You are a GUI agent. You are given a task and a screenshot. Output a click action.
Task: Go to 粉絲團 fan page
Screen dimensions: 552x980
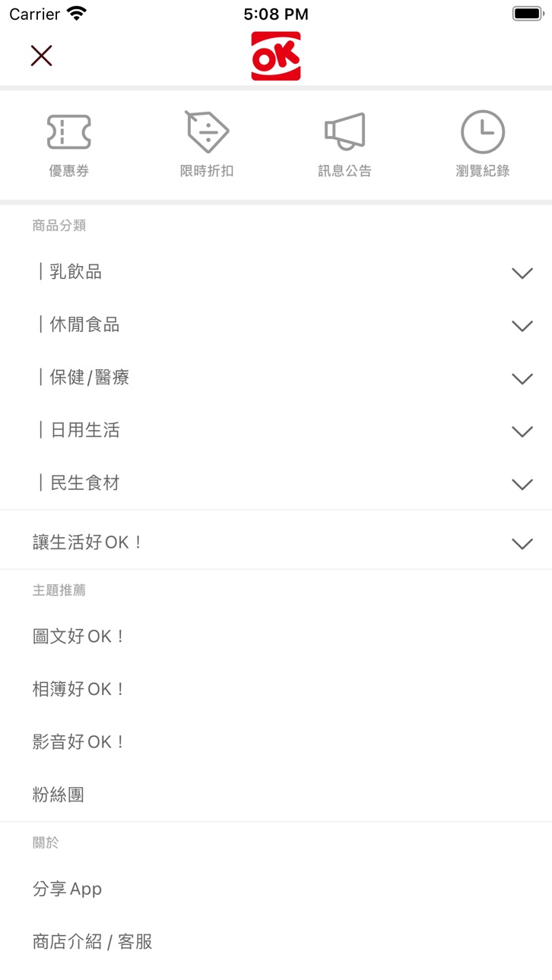point(59,795)
